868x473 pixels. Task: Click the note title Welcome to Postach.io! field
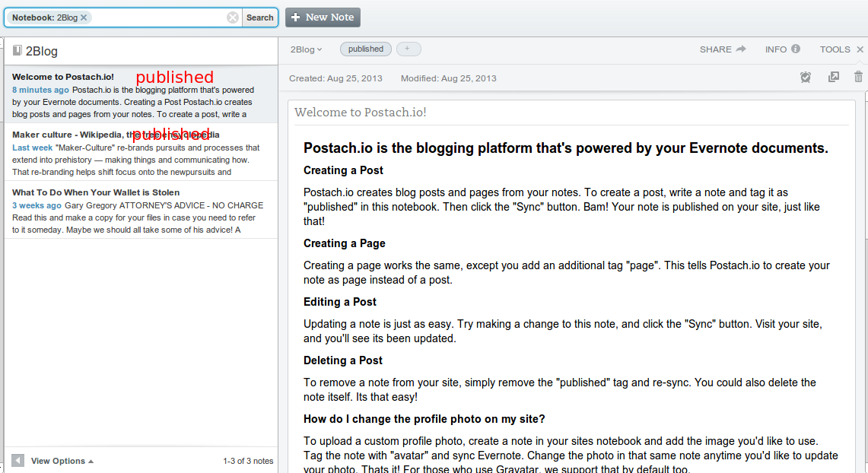571,113
